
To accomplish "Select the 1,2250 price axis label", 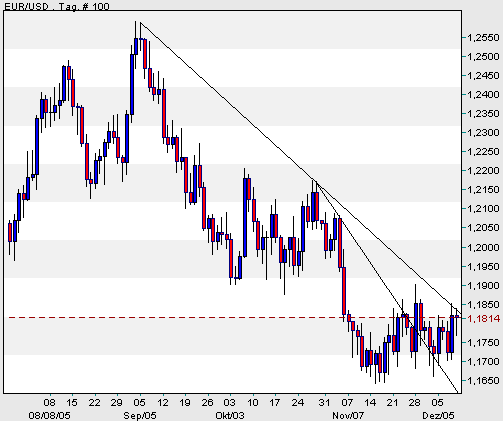I will 483,152.
